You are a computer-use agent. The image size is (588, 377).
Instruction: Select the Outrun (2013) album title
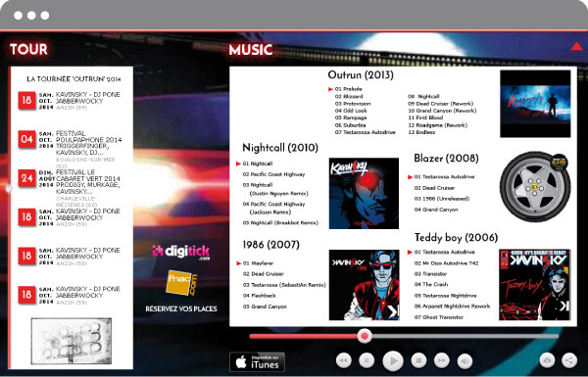coord(361,75)
